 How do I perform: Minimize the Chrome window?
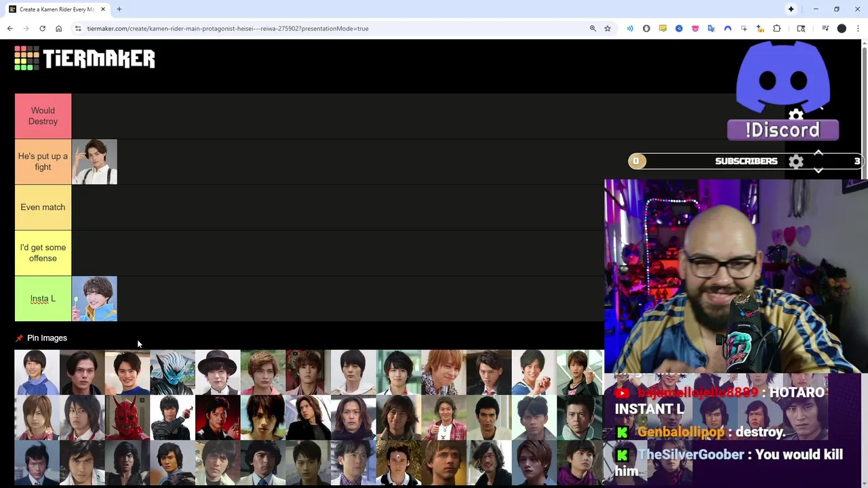pos(816,9)
